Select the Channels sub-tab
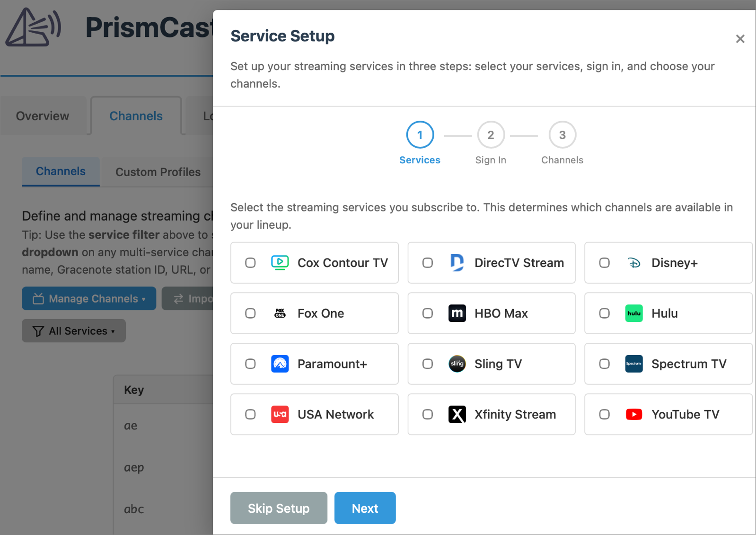 coord(61,171)
